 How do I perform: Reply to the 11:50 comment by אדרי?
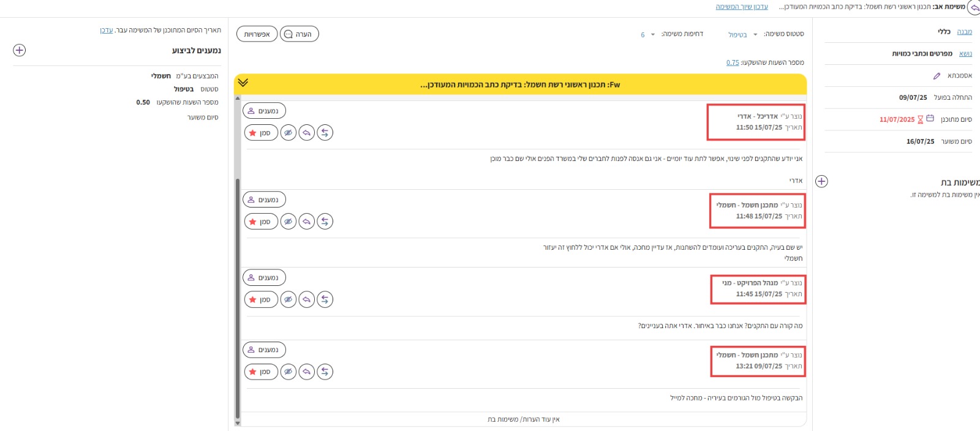pyautogui.click(x=307, y=133)
